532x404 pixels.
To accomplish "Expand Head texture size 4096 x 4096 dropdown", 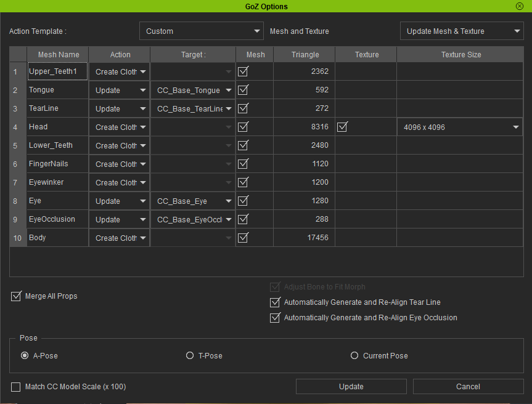I will tap(460, 127).
